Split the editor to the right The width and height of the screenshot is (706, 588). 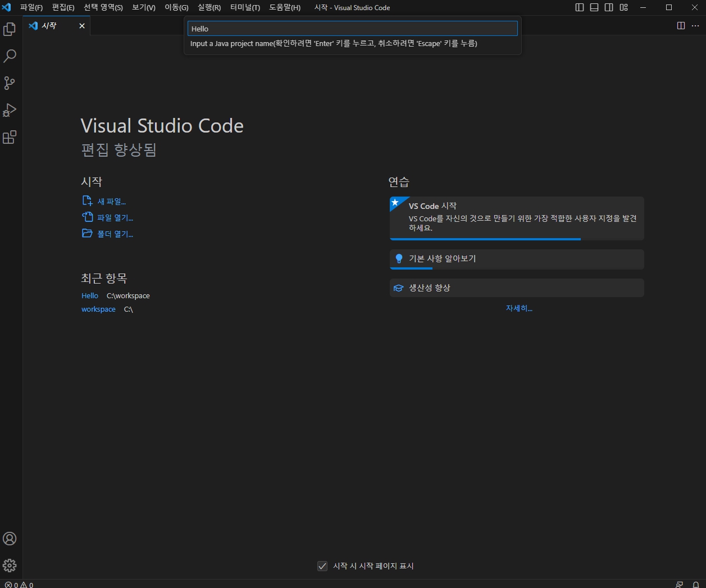pos(681,26)
